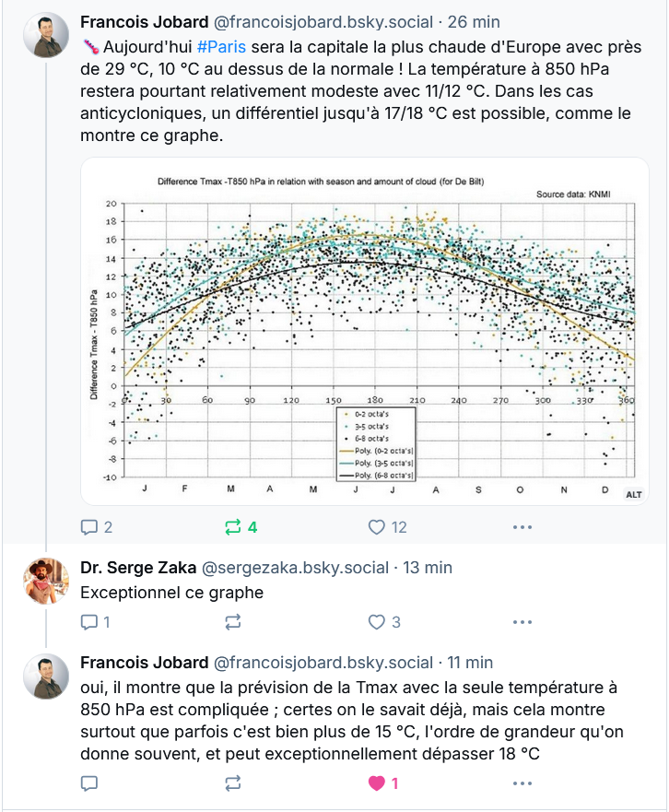This screenshot has height=812, width=669.
Task: Repost the last Francois Jobard reply
Action: tap(233, 783)
